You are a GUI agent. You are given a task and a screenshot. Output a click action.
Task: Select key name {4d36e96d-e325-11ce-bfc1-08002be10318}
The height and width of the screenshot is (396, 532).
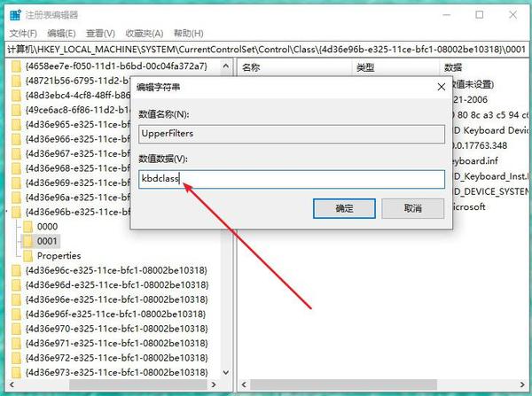point(116,284)
